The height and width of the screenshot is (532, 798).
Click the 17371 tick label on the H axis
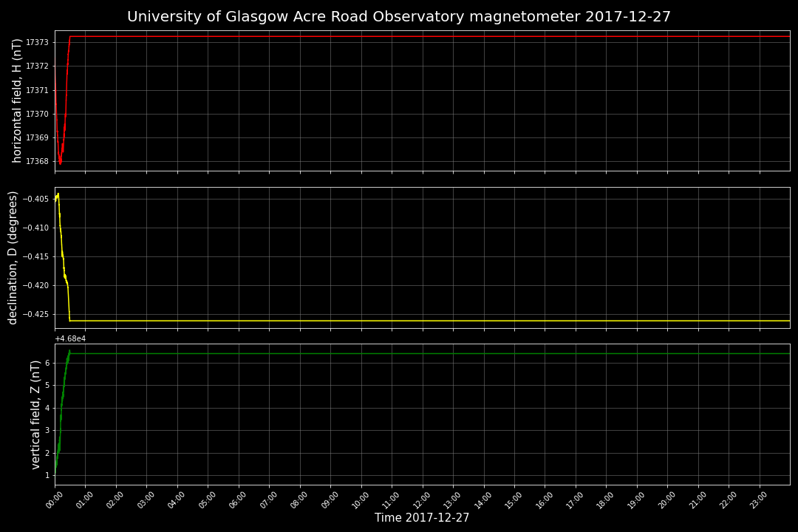37,90
